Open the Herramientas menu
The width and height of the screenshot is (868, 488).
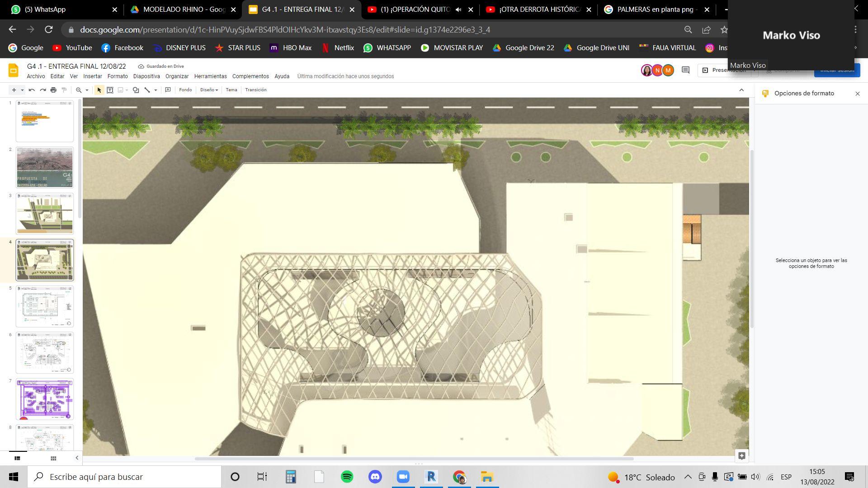[x=210, y=76]
